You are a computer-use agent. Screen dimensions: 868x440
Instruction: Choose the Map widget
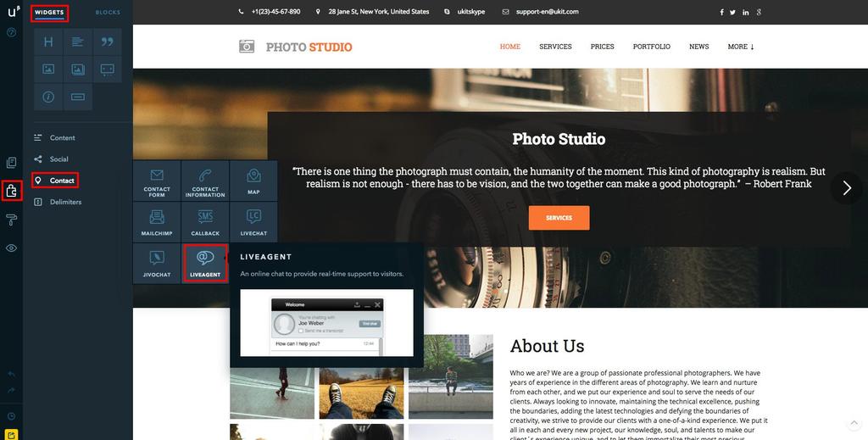coord(253,181)
